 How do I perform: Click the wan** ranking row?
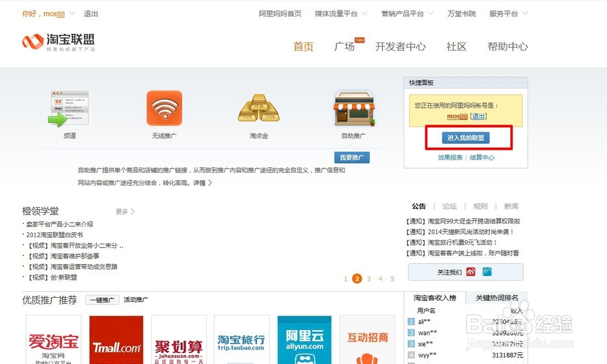466,332
